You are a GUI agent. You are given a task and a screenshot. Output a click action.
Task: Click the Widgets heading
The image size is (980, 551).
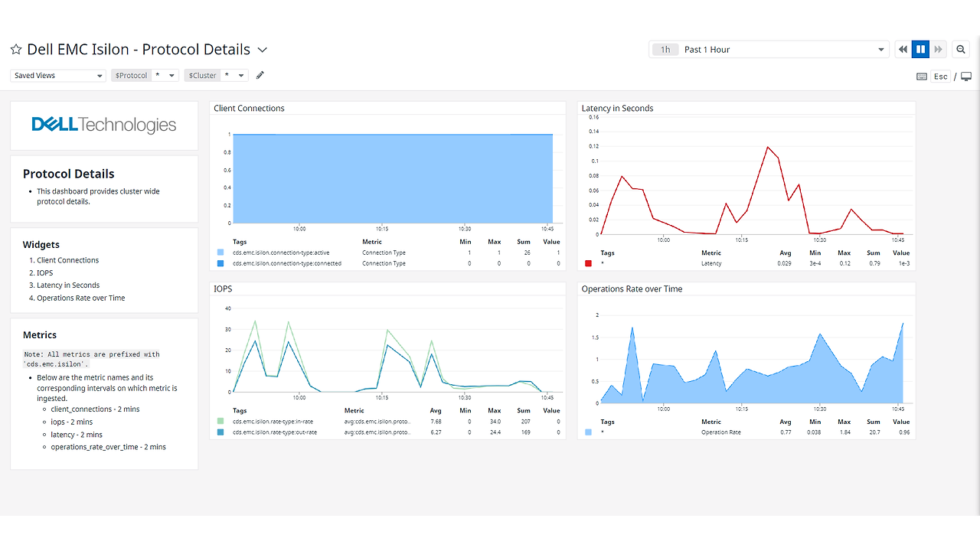click(41, 245)
